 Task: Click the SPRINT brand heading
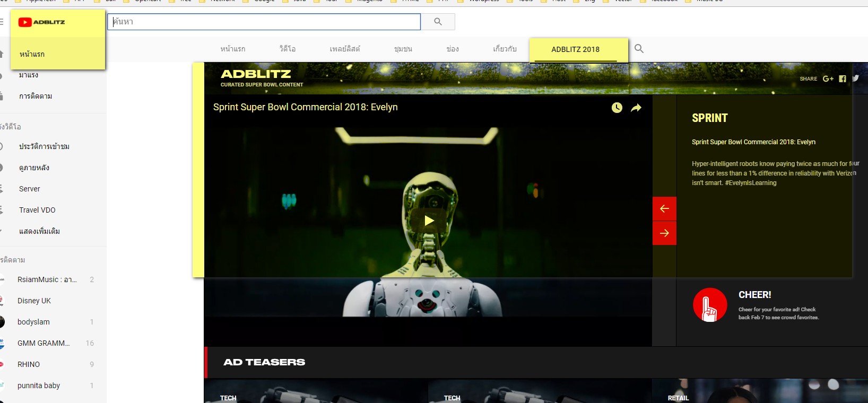710,118
